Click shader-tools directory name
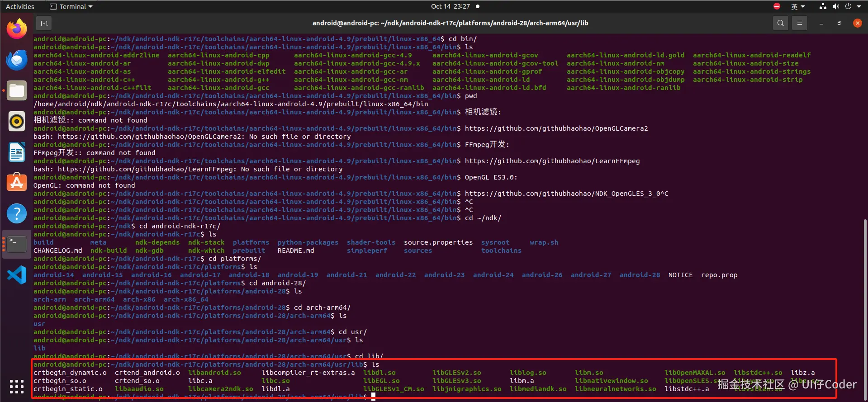 [x=371, y=242]
